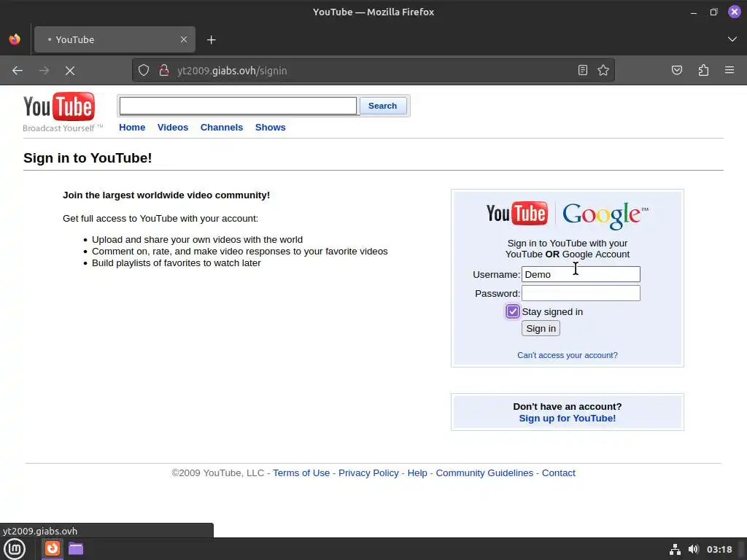Open the Privacy Policy footer link

click(368, 472)
